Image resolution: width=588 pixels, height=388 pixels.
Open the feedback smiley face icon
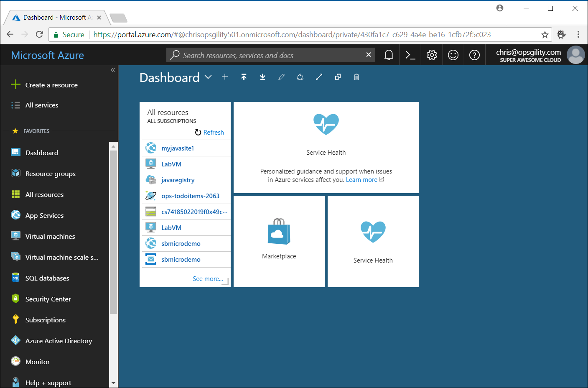(453, 55)
